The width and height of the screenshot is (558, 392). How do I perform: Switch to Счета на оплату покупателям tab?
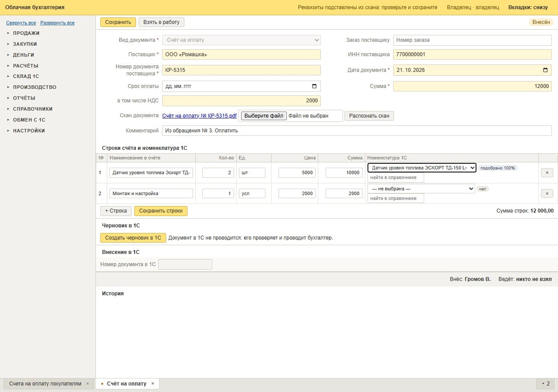point(45,384)
